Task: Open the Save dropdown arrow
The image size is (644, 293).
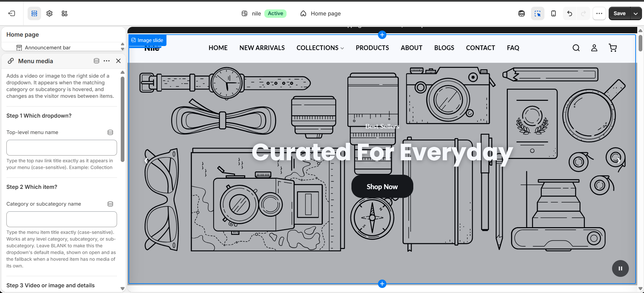Action: (636, 13)
